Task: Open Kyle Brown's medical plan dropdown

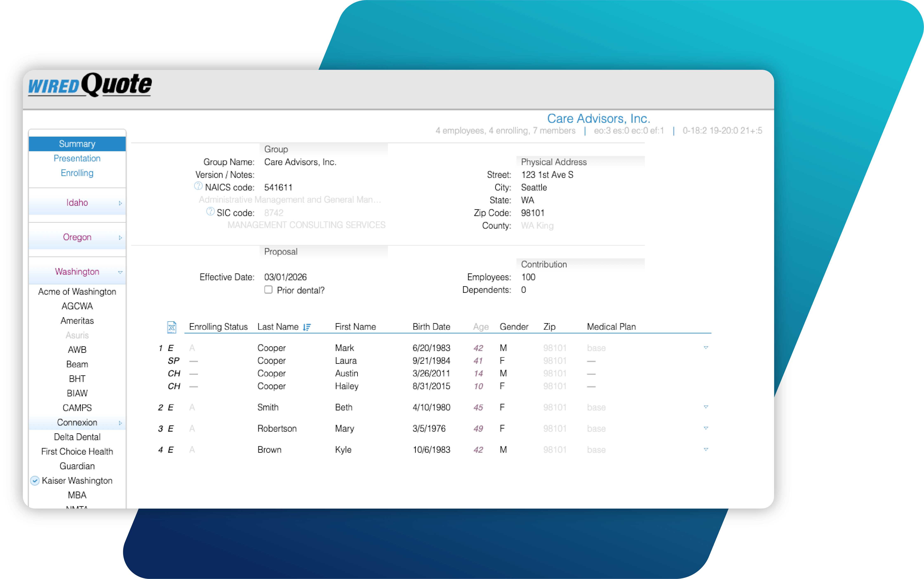Action: [706, 449]
